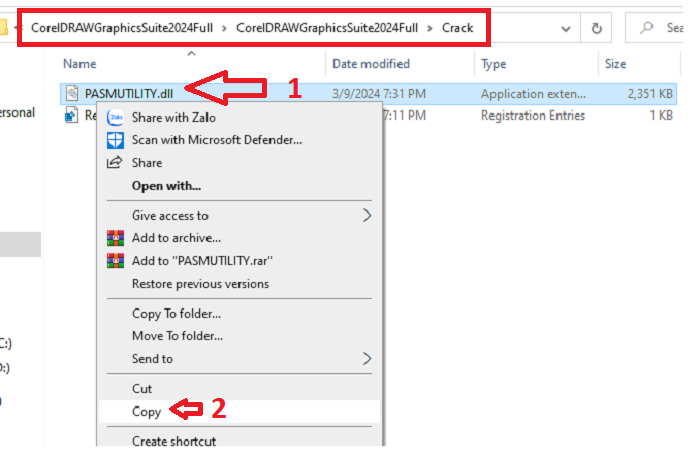Choose Add to archive...
Screen dimensions: 700x456
click(176, 238)
